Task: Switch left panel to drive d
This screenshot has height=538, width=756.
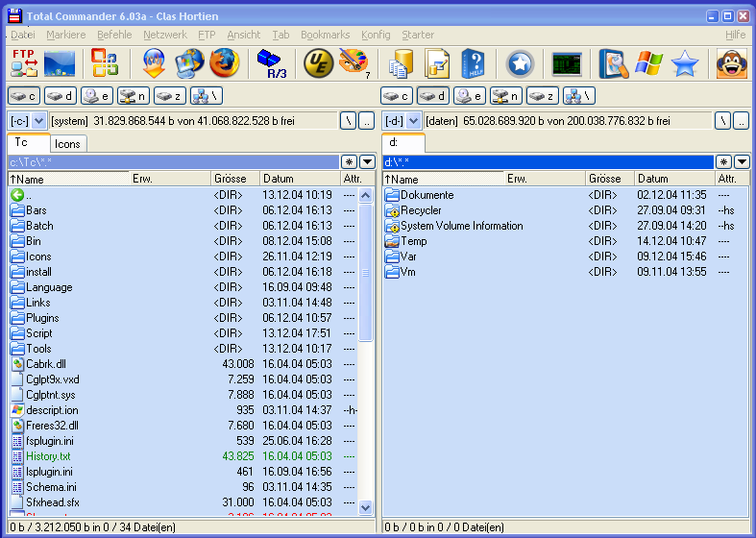Action: pyautogui.click(x=60, y=96)
